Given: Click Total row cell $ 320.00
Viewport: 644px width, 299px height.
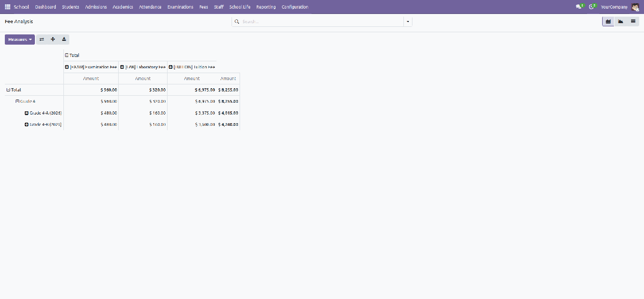Looking at the screenshot, I should (x=143, y=90).
